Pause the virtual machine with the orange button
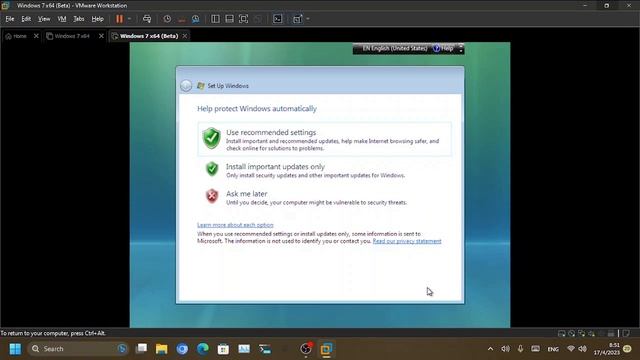 point(119,19)
